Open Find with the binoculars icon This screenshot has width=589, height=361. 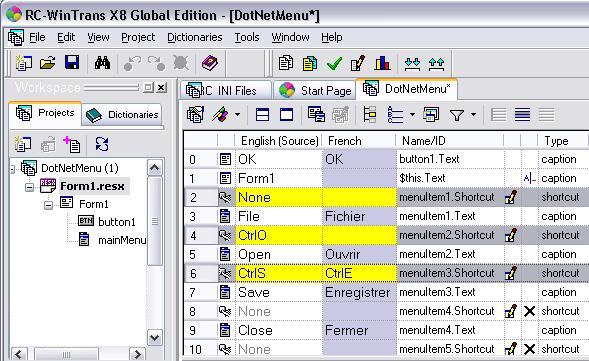(102, 63)
